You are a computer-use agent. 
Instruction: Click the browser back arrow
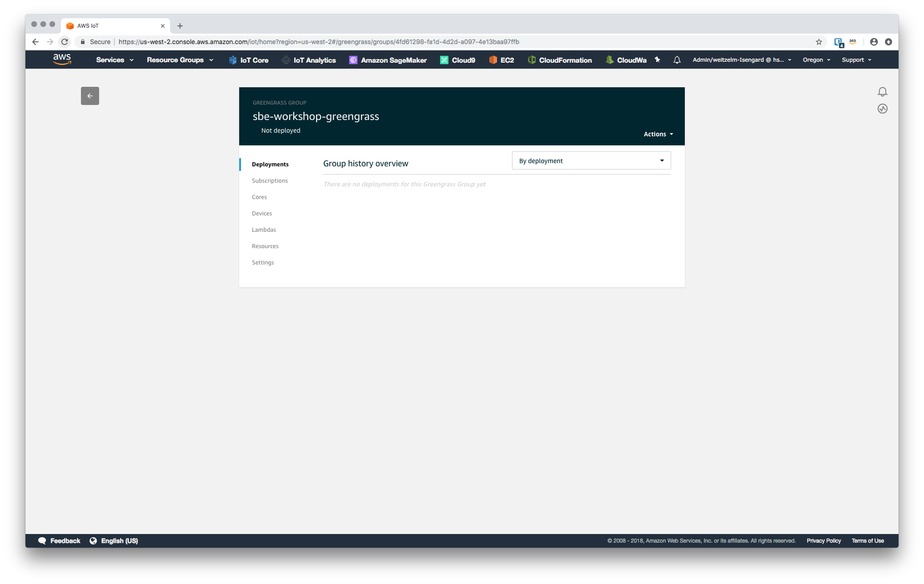click(x=35, y=42)
